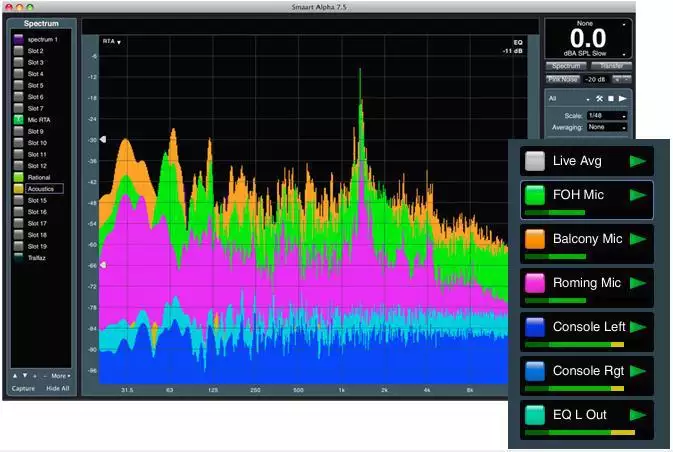The width and height of the screenshot is (673, 452).
Task: Click the EQ -11 dB readout on the plot
Action: click(513, 47)
